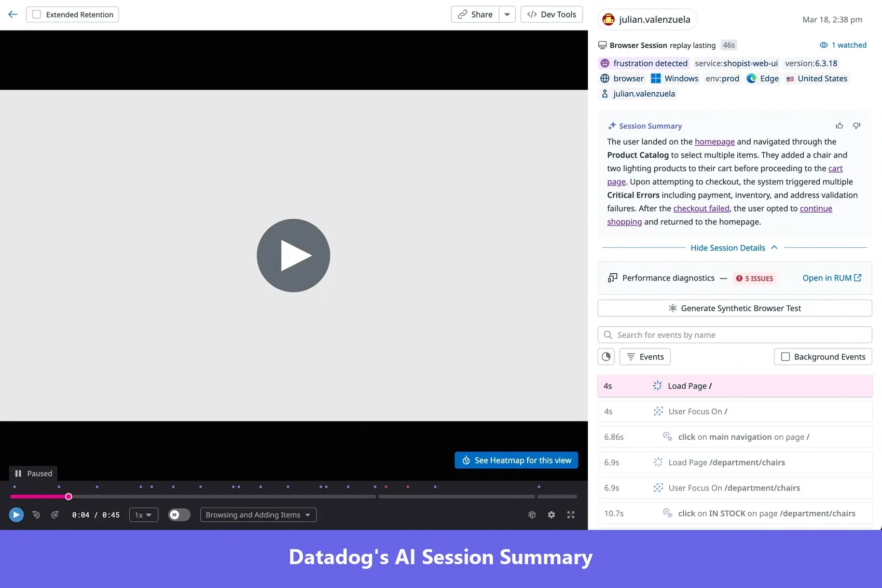882x588 pixels.
Task: Select the User Focus On / event
Action: 735,412
